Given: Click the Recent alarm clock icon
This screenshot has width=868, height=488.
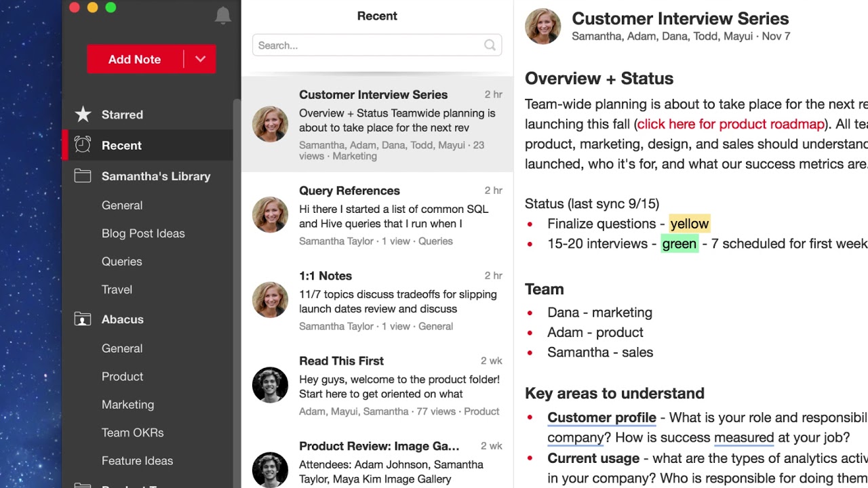Looking at the screenshot, I should pos(83,145).
